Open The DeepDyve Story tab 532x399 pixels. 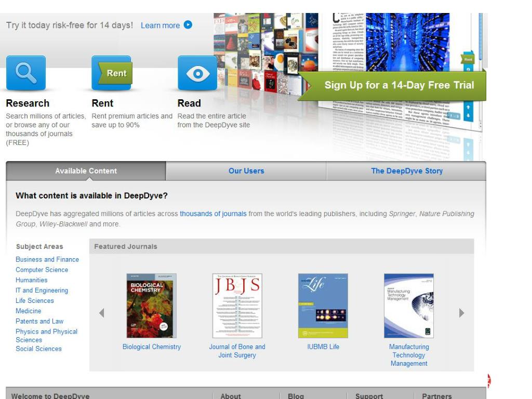coord(406,170)
